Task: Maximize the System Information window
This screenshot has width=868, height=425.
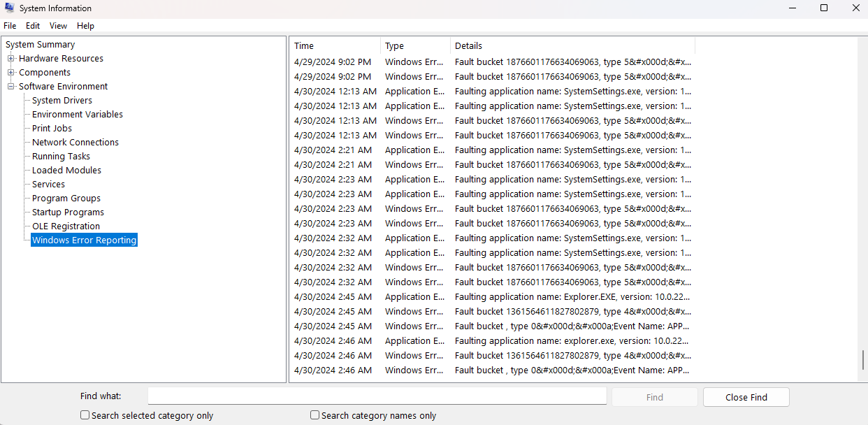Action: (824, 8)
